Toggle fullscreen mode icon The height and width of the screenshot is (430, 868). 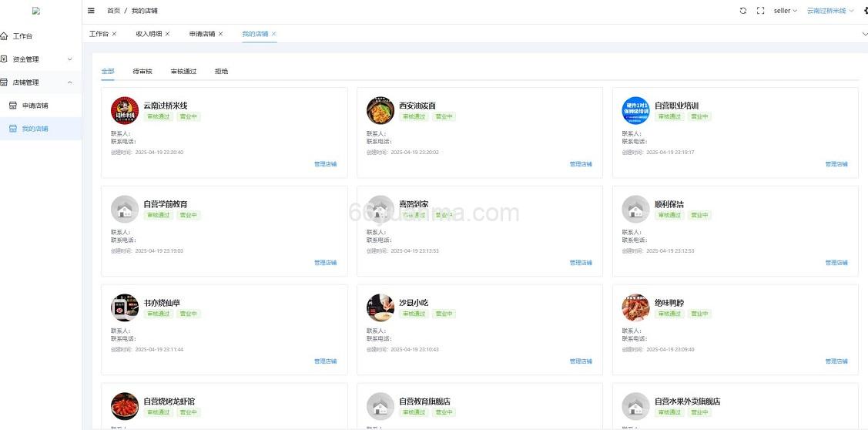(760, 11)
